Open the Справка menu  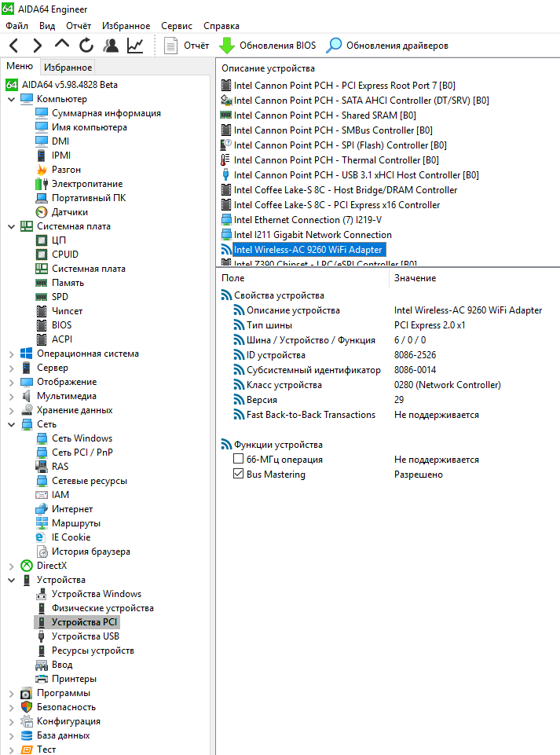(221, 25)
